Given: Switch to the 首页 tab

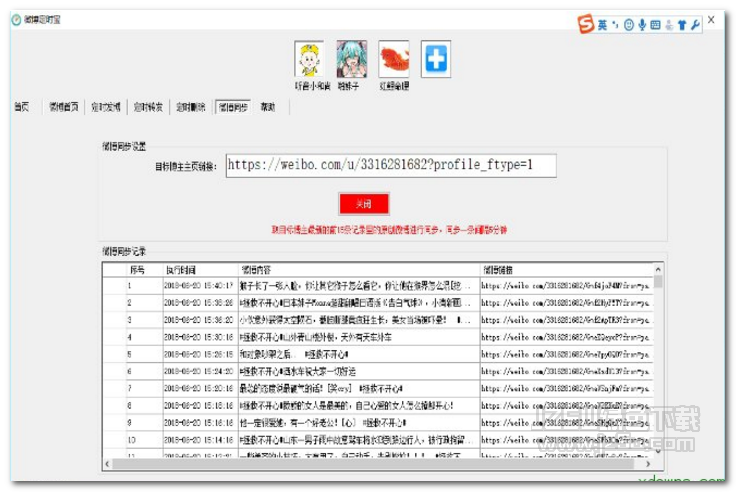Looking at the screenshot, I should [x=22, y=107].
